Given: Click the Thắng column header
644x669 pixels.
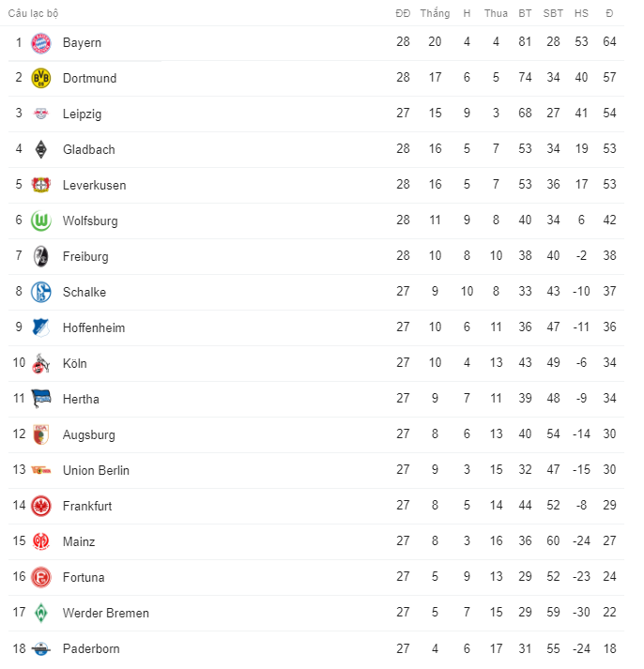Looking at the screenshot, I should [435, 13].
